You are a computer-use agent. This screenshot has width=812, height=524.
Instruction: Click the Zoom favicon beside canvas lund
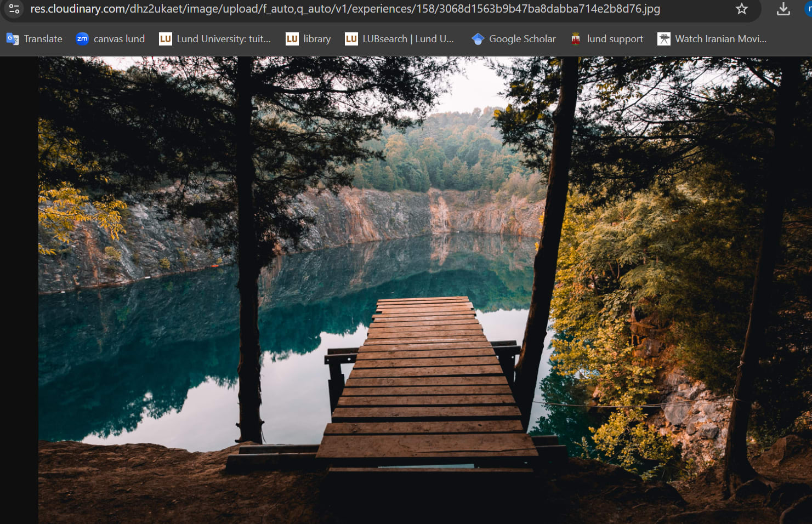(82, 38)
